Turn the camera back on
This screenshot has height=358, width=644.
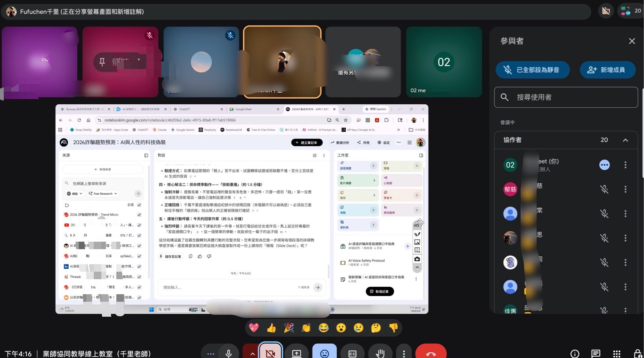[271, 353]
